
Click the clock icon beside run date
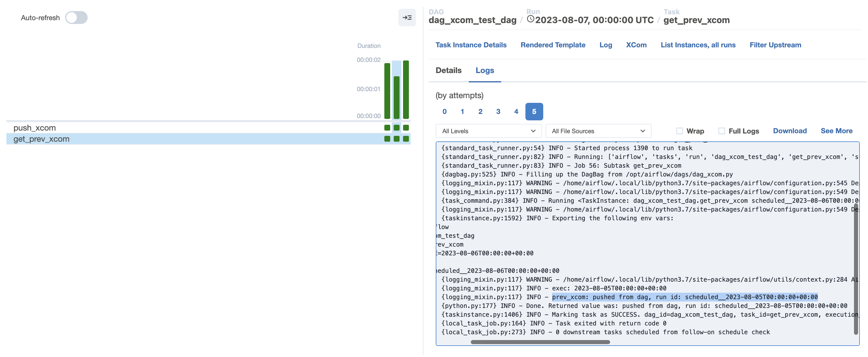point(530,19)
